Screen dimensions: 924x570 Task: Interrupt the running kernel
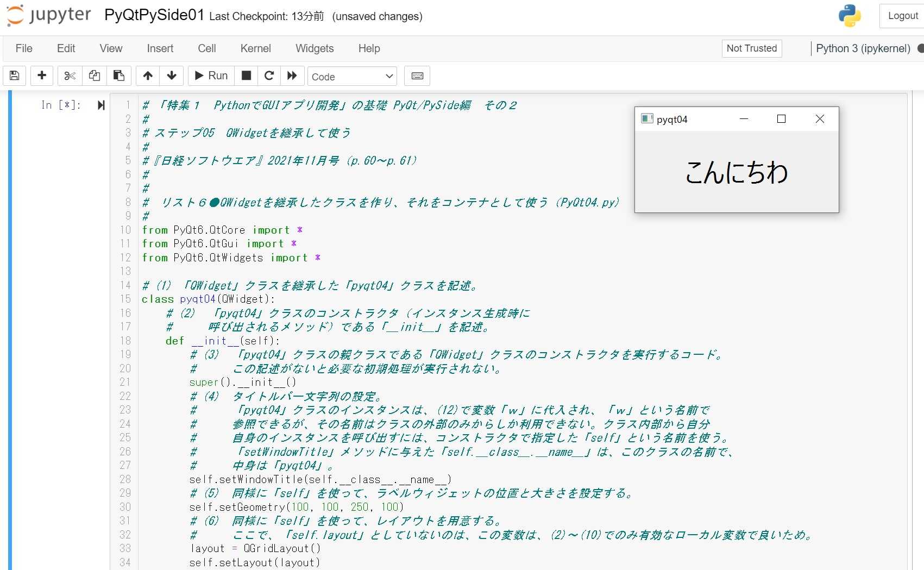pos(246,76)
